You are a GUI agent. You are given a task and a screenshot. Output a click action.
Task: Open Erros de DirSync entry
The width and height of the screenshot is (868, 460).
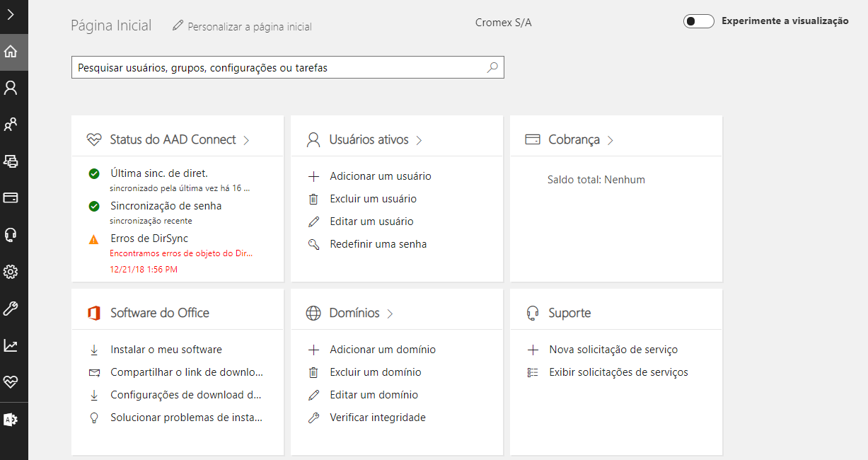pyautogui.click(x=149, y=238)
